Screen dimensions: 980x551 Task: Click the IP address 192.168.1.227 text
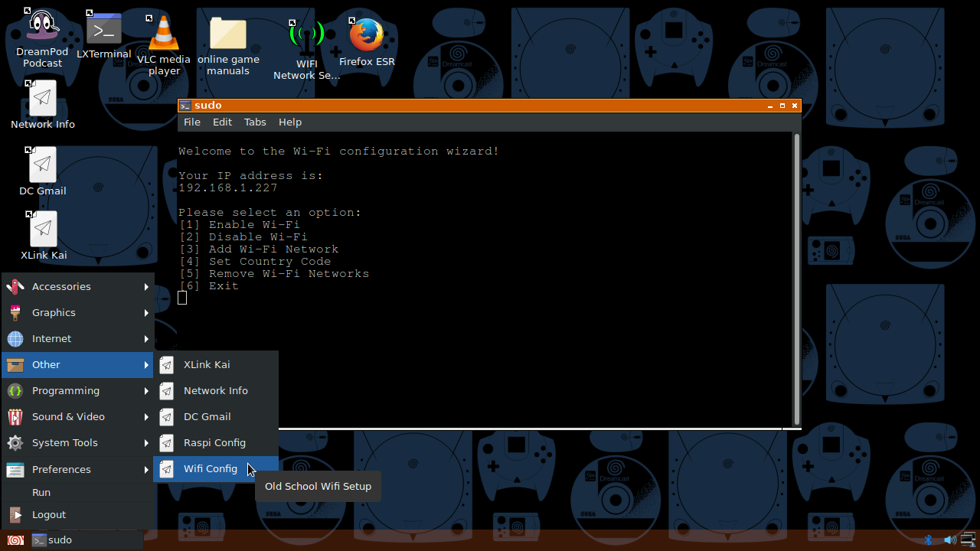click(x=228, y=188)
